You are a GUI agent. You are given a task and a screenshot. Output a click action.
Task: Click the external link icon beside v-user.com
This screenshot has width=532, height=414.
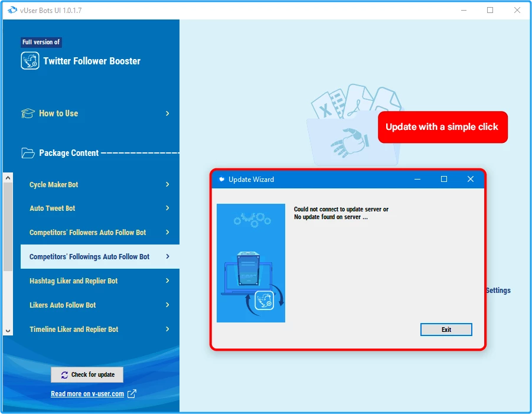(x=132, y=394)
